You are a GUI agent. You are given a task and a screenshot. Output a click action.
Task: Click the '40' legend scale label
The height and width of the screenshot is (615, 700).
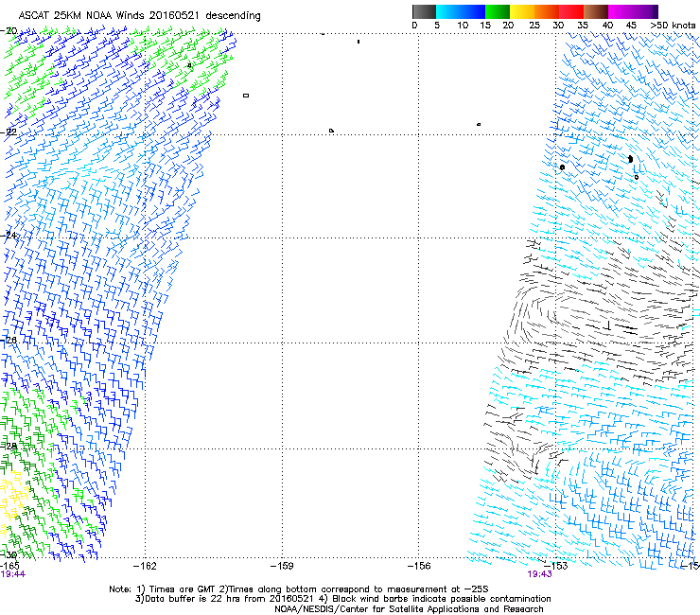pyautogui.click(x=607, y=26)
